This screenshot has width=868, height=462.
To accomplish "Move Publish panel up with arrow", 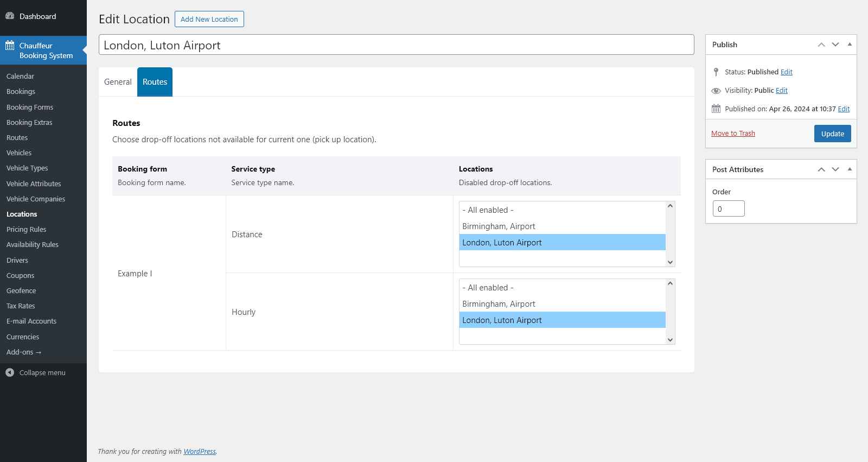I will point(821,45).
